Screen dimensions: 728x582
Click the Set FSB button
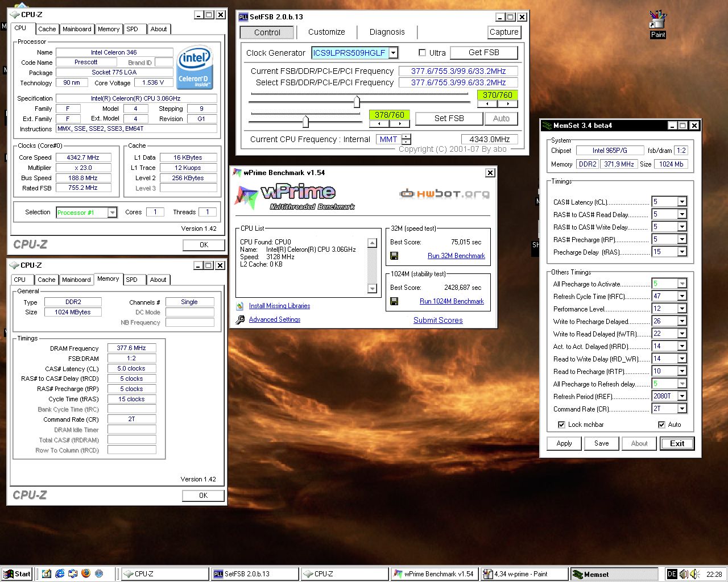pyautogui.click(x=449, y=118)
